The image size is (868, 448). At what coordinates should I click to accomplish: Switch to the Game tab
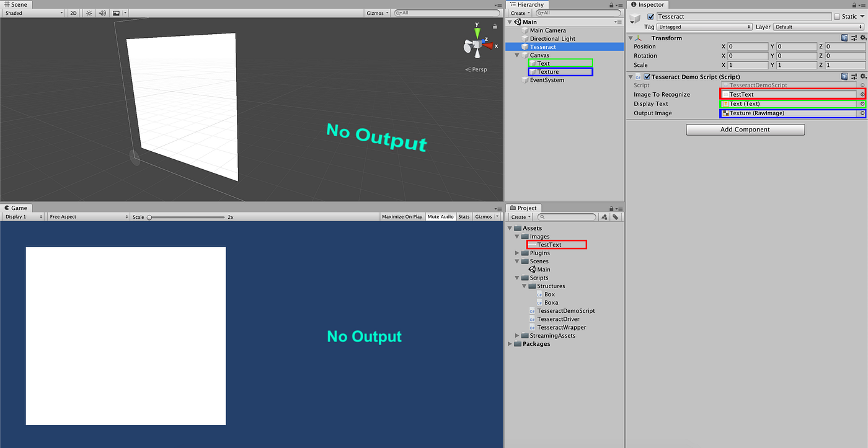pos(17,208)
